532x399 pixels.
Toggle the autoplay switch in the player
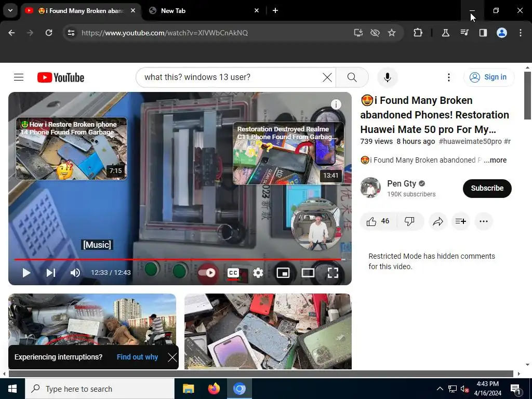[x=207, y=273]
